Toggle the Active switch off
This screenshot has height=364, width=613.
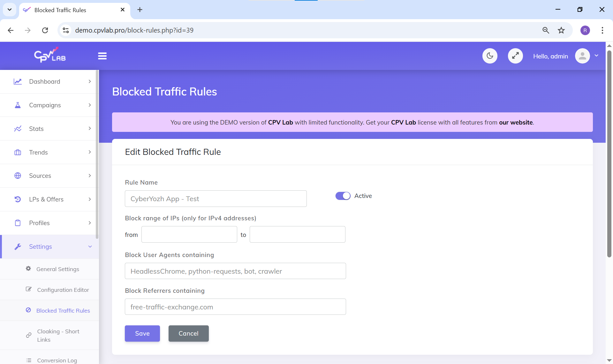tap(343, 196)
